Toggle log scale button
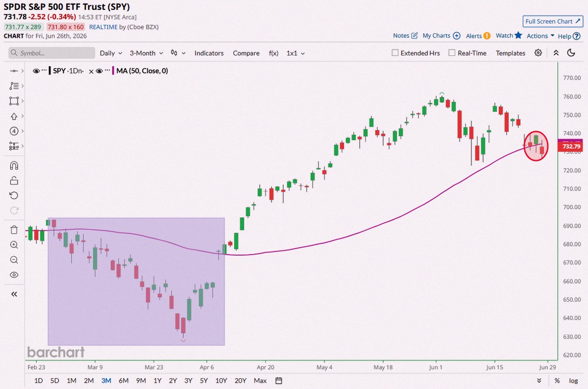The width and height of the screenshot is (588, 389). [x=573, y=381]
